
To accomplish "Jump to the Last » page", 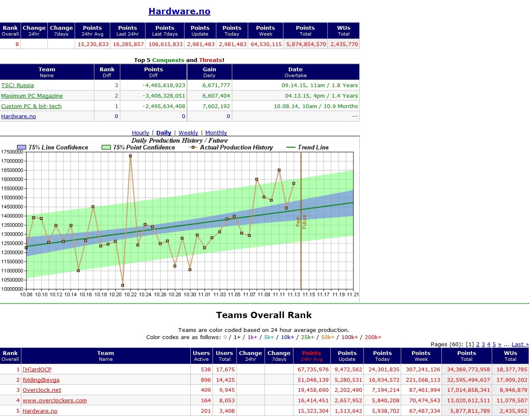I will coord(520,344).
